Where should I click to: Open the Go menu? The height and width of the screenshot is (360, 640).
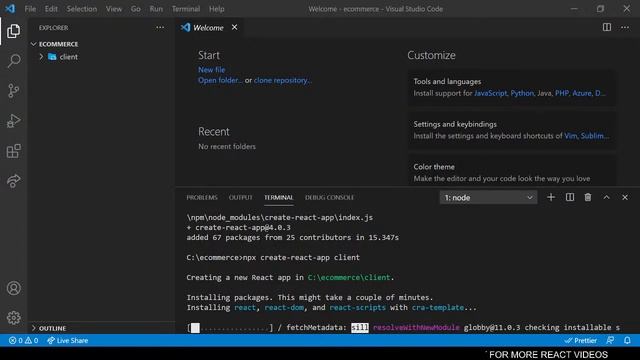[136, 9]
